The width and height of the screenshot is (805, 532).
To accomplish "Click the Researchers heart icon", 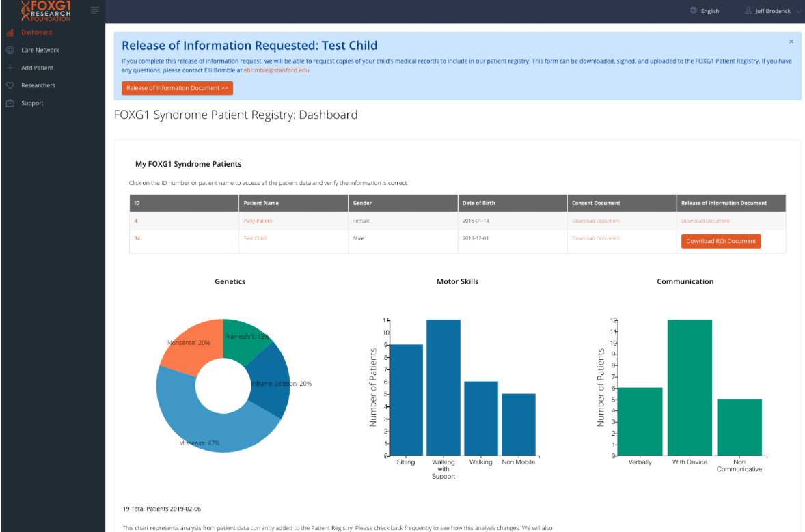I will pyautogui.click(x=10, y=85).
